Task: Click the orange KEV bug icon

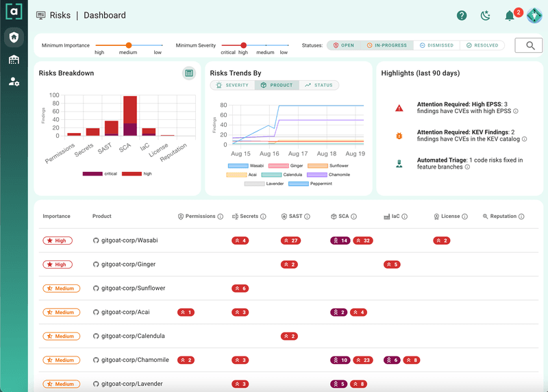Action: point(399,136)
